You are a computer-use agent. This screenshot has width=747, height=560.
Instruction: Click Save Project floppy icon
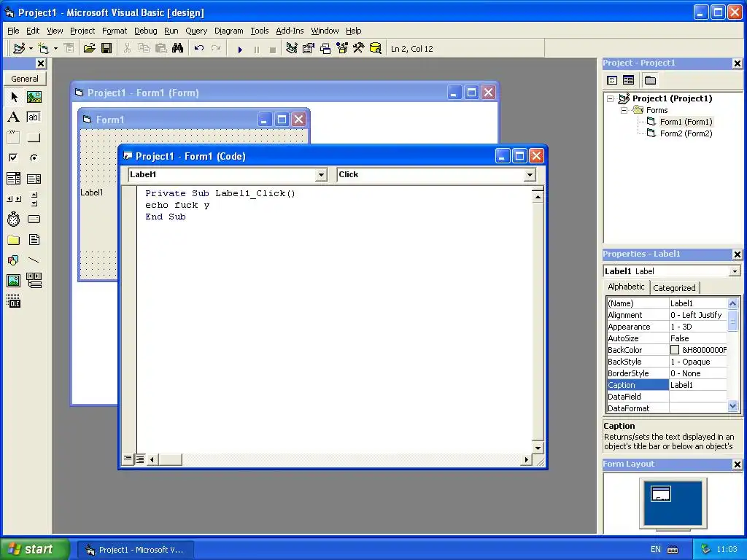pos(107,49)
